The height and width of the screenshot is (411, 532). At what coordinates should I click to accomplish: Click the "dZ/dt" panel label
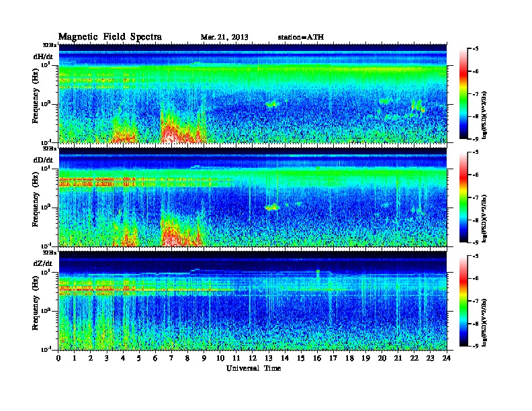click(x=43, y=263)
